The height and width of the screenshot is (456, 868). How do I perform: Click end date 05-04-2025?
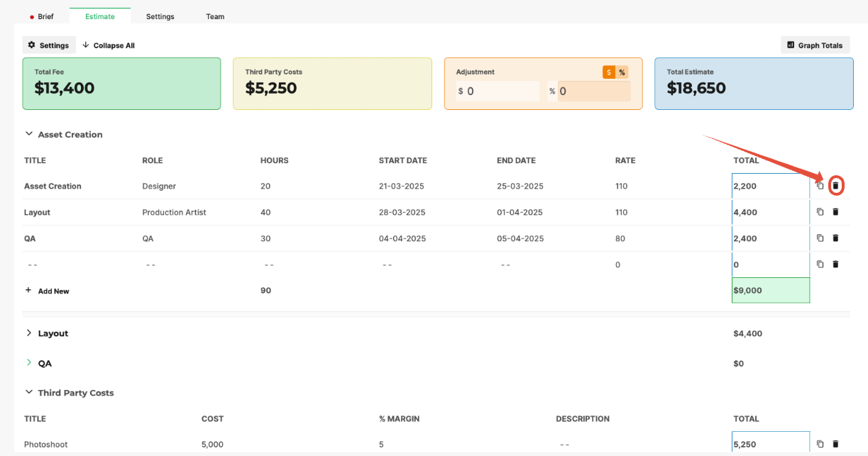tap(520, 238)
